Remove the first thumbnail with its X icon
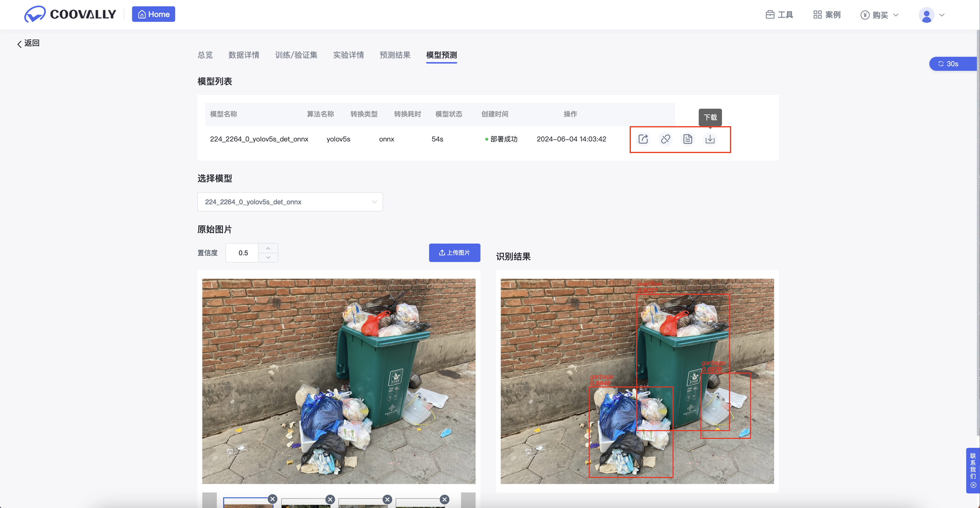 (272, 499)
